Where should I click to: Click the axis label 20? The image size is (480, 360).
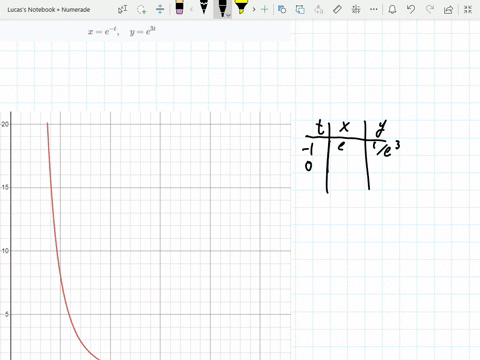[5, 124]
